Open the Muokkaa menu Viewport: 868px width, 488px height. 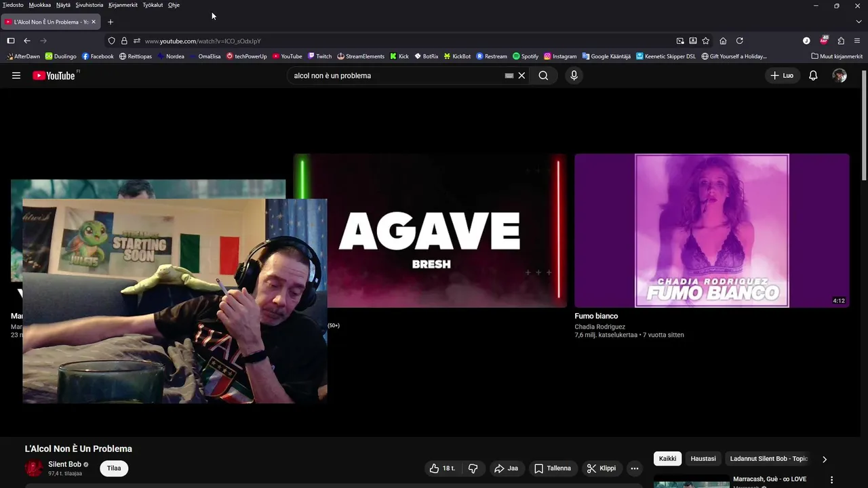(x=39, y=5)
